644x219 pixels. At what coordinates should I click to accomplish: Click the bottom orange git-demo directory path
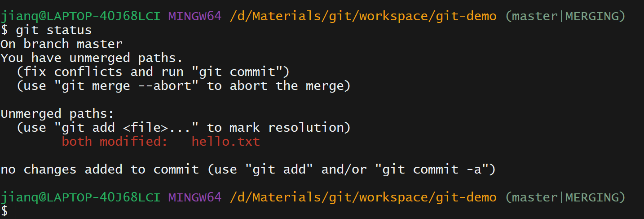click(363, 197)
